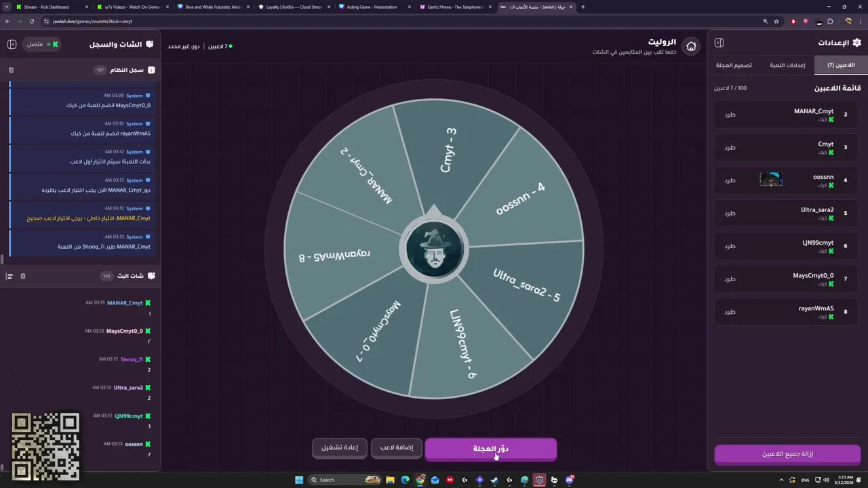This screenshot has height=488, width=868.
Task: Kick Cmyt using its طرد button
Action: (730, 147)
